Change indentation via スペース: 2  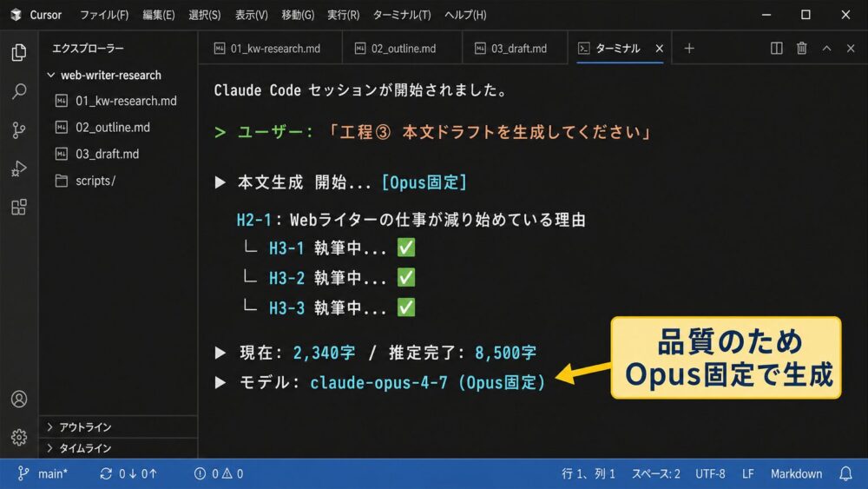pyautogui.click(x=655, y=473)
